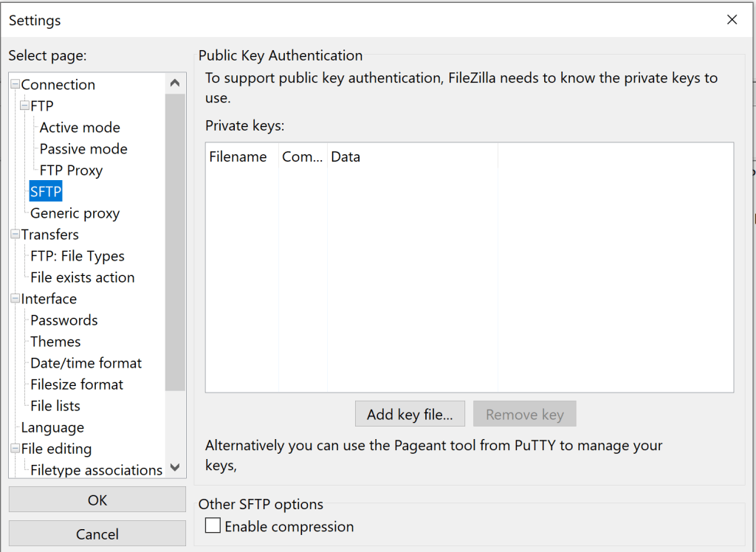
Task: Collapse the Connection tree node
Action: tap(15, 85)
